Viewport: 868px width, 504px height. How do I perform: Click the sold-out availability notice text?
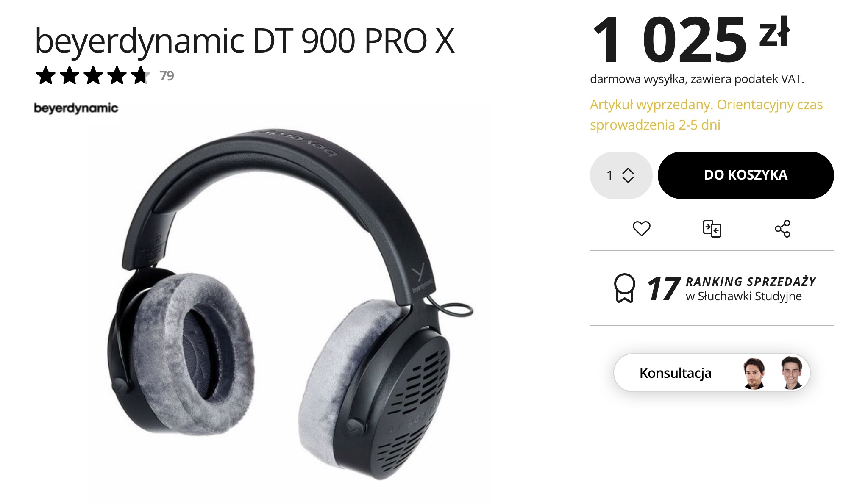point(706,115)
